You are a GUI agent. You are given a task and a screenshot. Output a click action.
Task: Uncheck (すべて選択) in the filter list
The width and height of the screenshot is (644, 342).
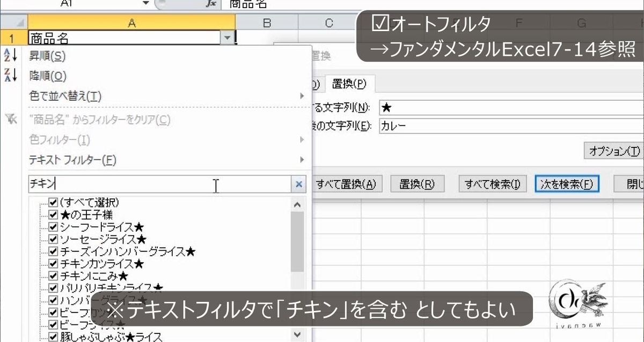click(52, 203)
